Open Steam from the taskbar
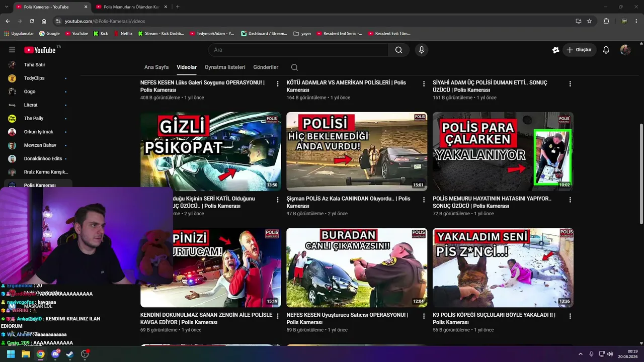Viewport: 644px width, 362px height. [70, 354]
